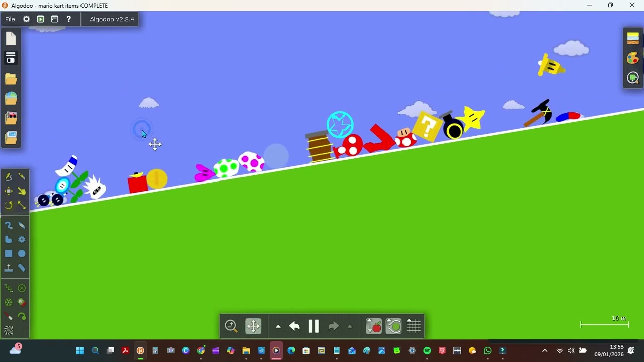
Task: Select the Texture tool
Action: 9,330
